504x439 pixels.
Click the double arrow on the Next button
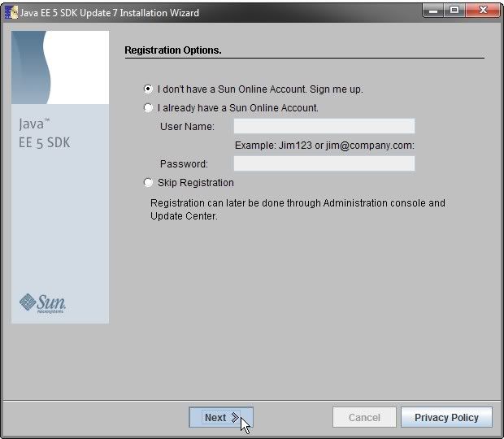coord(235,417)
